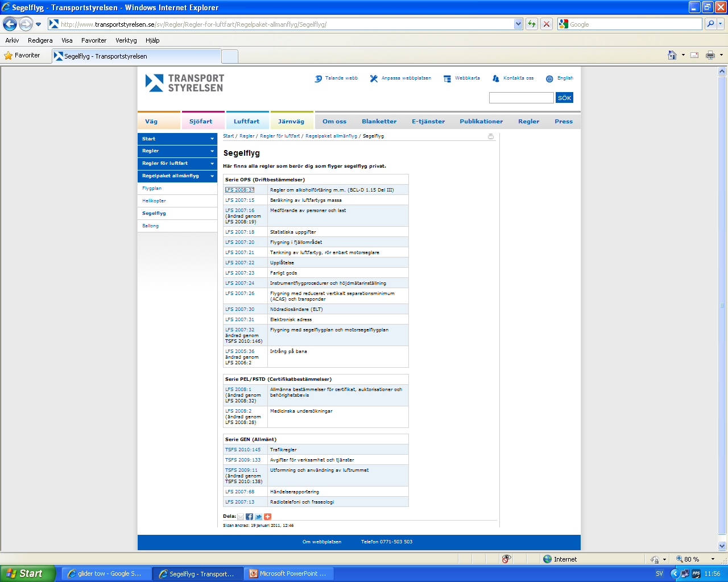Open the zoom level 80% dropdown
The image size is (728, 582).
713,559
